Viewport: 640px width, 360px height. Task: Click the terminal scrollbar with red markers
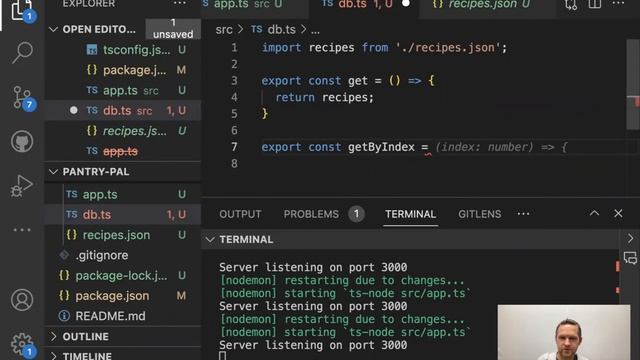(618, 278)
